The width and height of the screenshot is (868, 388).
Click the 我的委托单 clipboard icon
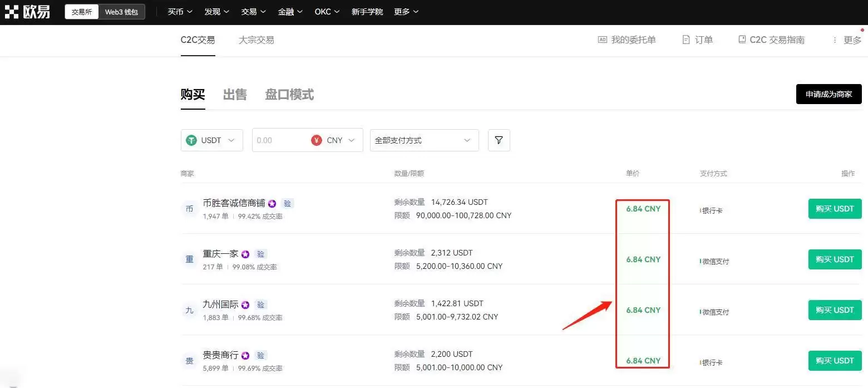pos(601,40)
